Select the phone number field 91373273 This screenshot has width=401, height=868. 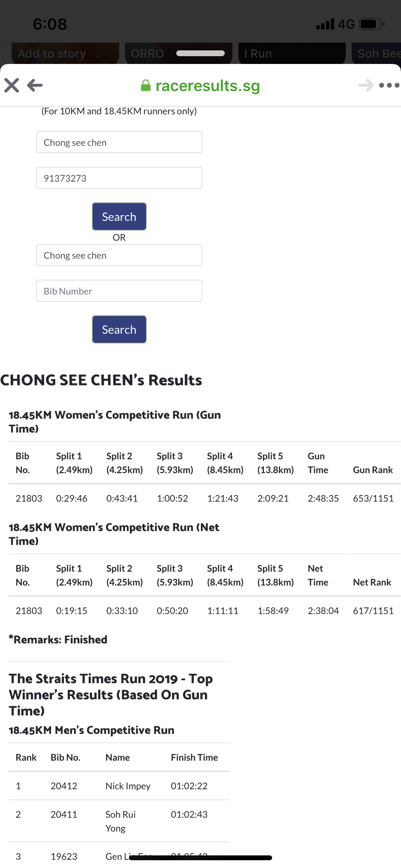119,178
